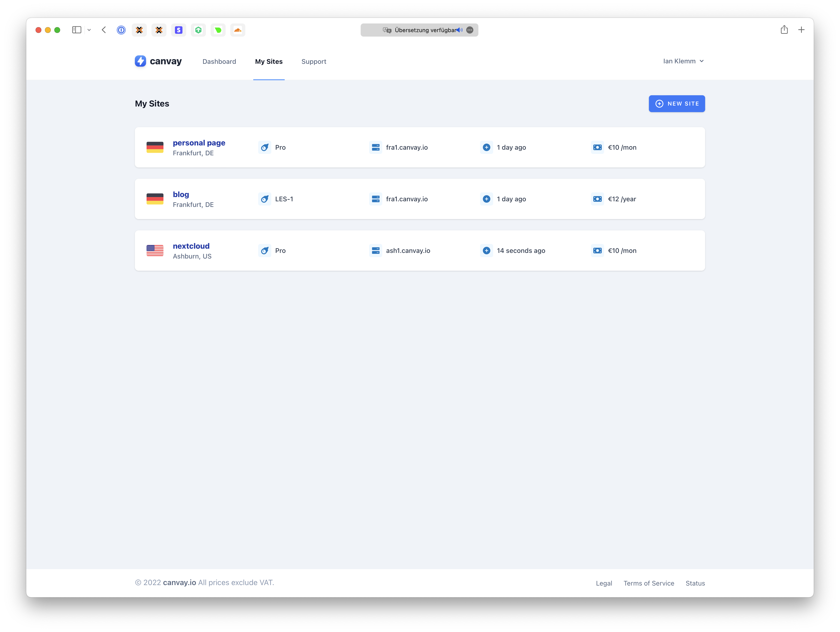Open the Cloudflare pinned tab
The image size is (840, 632).
click(238, 30)
